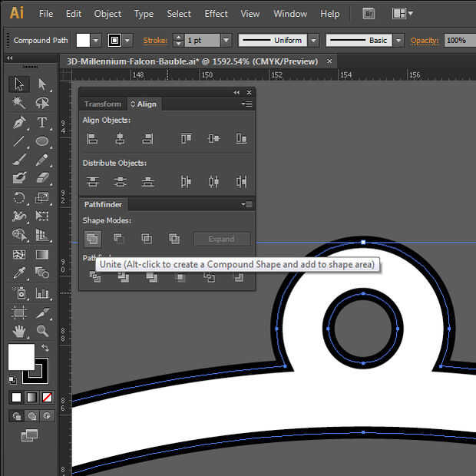Apply Intersect shape mode
476x476 pixels.
(x=147, y=239)
